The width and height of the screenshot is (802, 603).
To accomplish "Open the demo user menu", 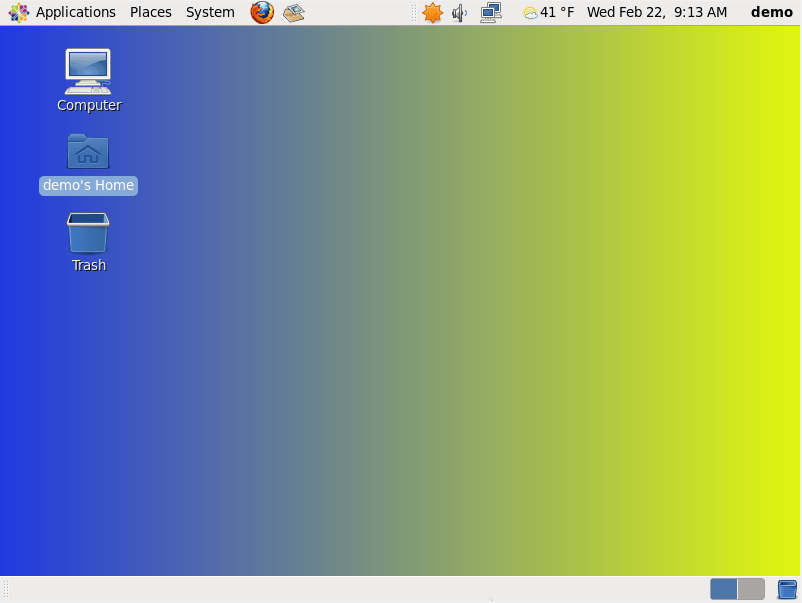I will point(771,12).
